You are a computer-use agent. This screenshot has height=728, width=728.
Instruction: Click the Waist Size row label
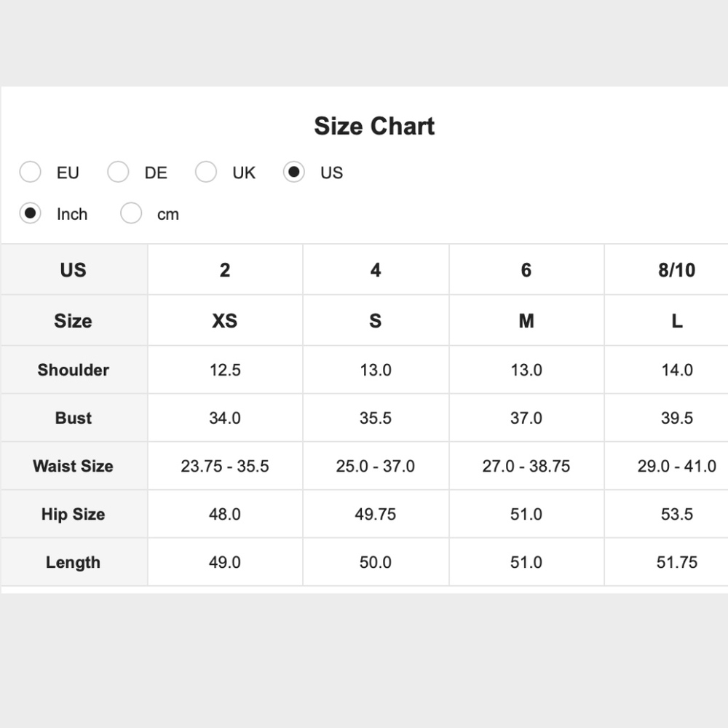tap(74, 466)
